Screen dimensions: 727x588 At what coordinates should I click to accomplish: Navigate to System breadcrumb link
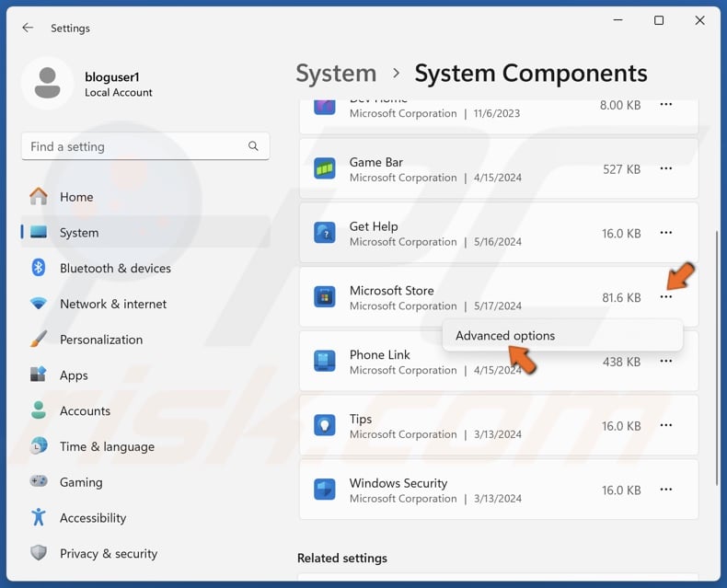pos(336,74)
